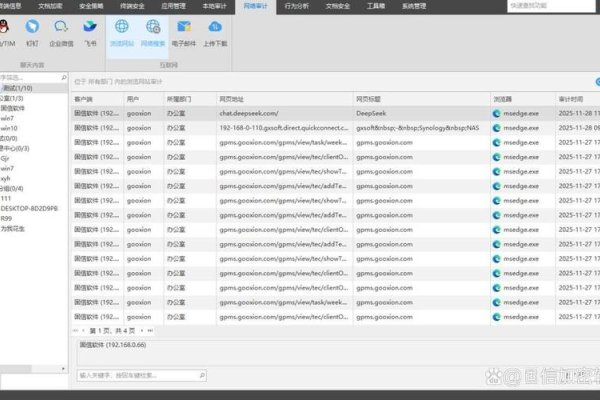This screenshot has width=600, height=400.
Task: Select the DESKTOP-8D2D9PB client in the tree
Action: coord(29,208)
